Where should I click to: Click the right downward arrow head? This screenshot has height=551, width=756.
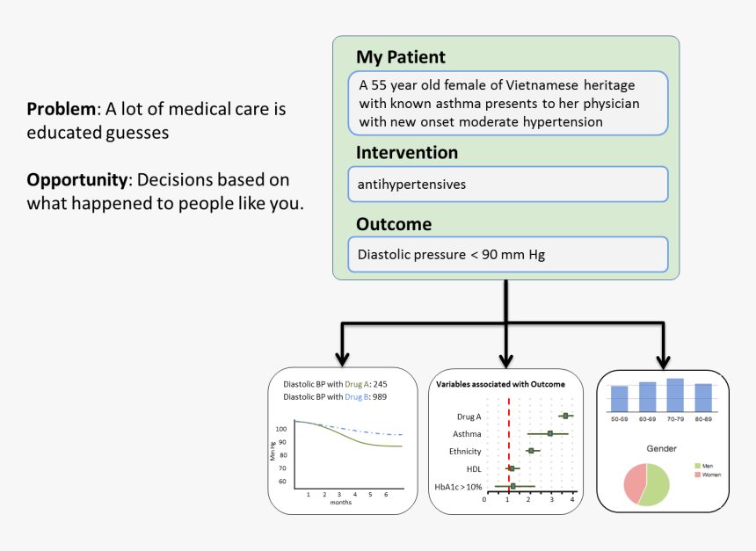[665, 359]
